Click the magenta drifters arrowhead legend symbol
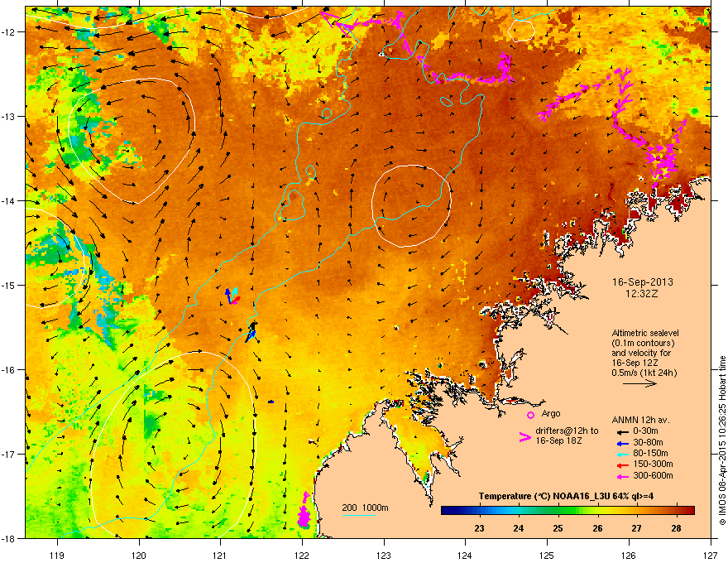The height and width of the screenshot is (563, 728). click(x=524, y=437)
